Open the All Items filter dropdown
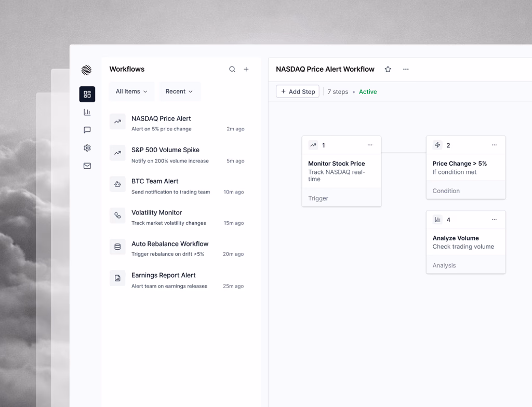Viewport: 532px width, 407px height. pos(131,91)
